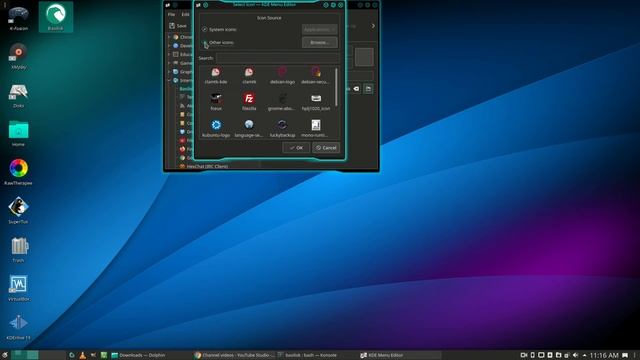Viewport: 640px width, 360px height.
Task: Click the Browse button
Action: (x=320, y=42)
